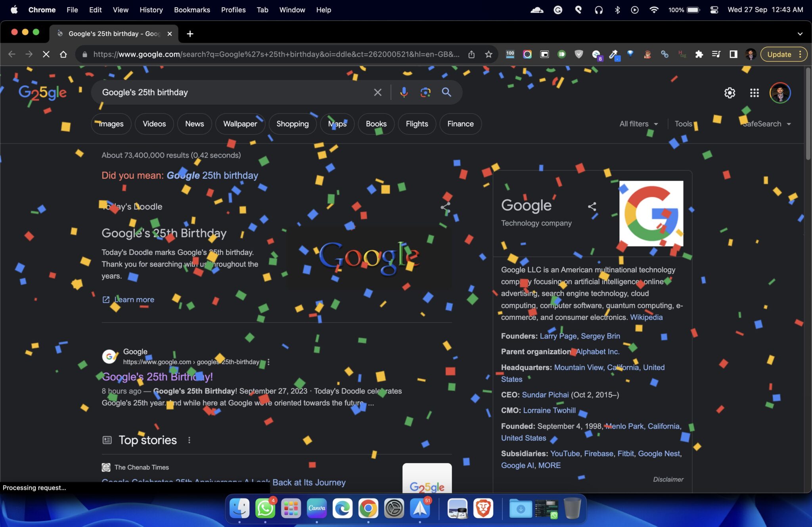Viewport: 812px width, 527px height.
Task: Open System Settings from the Dock
Action: pyautogui.click(x=394, y=508)
